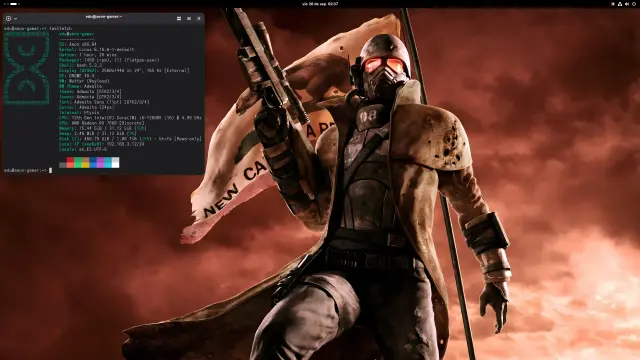Click the Uptime line in terminal output

point(88,55)
